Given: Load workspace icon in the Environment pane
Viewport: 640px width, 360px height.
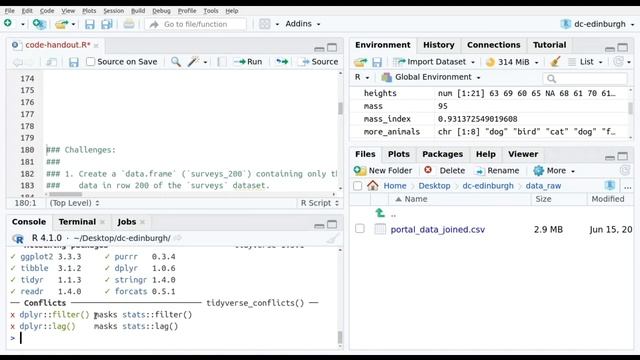Looking at the screenshot, I should tap(360, 62).
